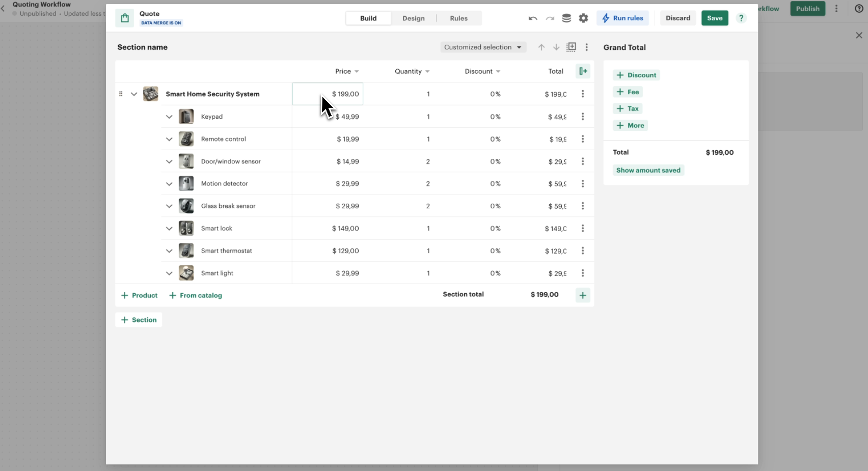Open the Customized selection dropdown
Screen dimensions: 868x471
[482, 47]
